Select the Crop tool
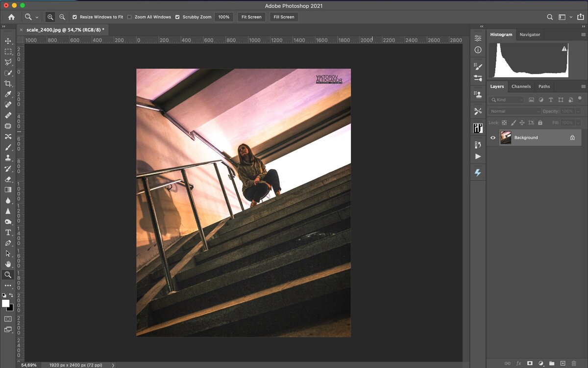The height and width of the screenshot is (368, 588). point(7,84)
